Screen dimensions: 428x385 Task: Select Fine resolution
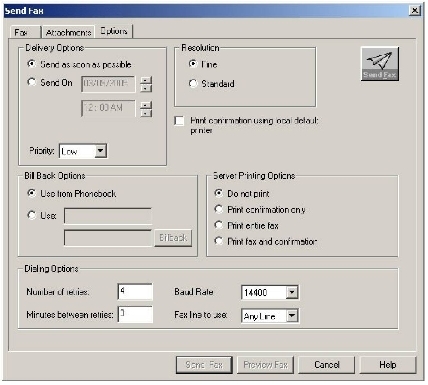pyautogui.click(x=193, y=64)
